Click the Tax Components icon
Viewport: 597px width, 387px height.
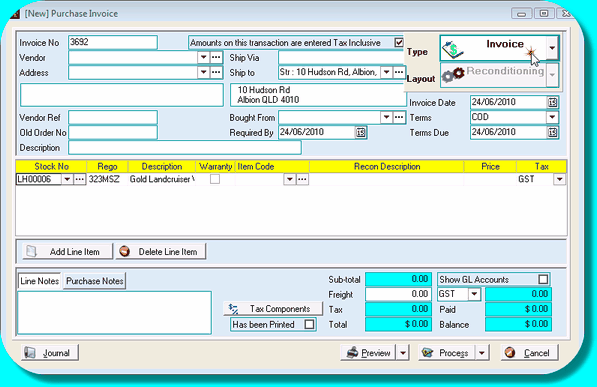click(233, 309)
